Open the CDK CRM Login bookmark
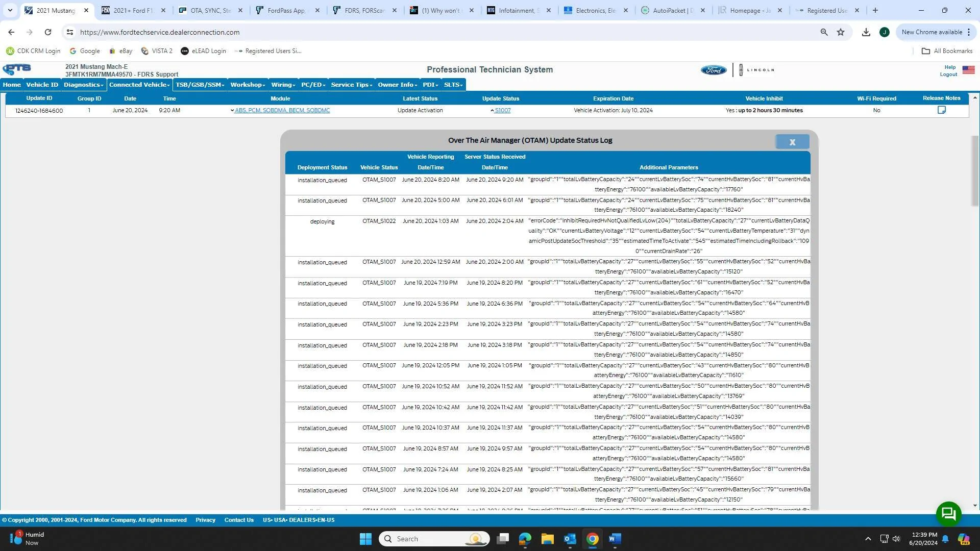The width and height of the screenshot is (980, 551). [x=33, y=51]
